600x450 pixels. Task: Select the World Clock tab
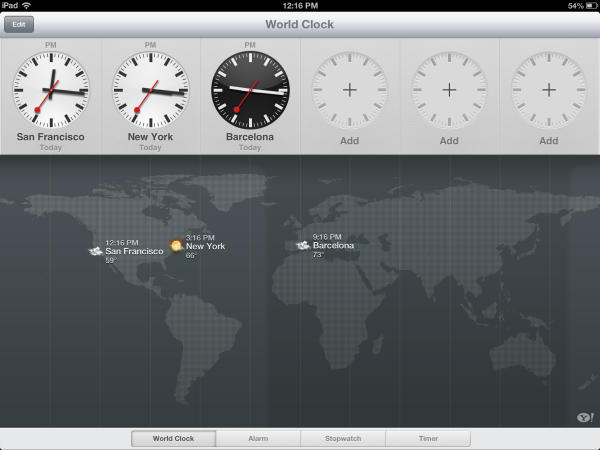tap(174, 438)
